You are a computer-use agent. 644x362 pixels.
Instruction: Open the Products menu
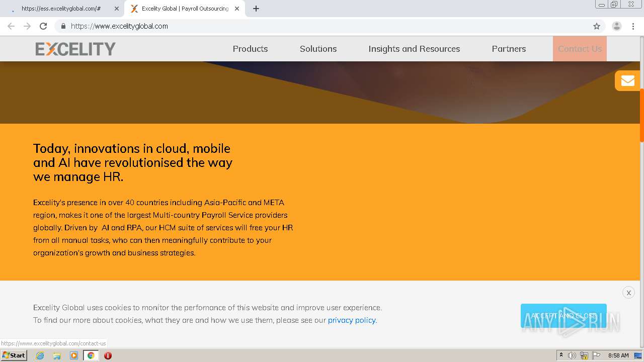[x=250, y=49]
